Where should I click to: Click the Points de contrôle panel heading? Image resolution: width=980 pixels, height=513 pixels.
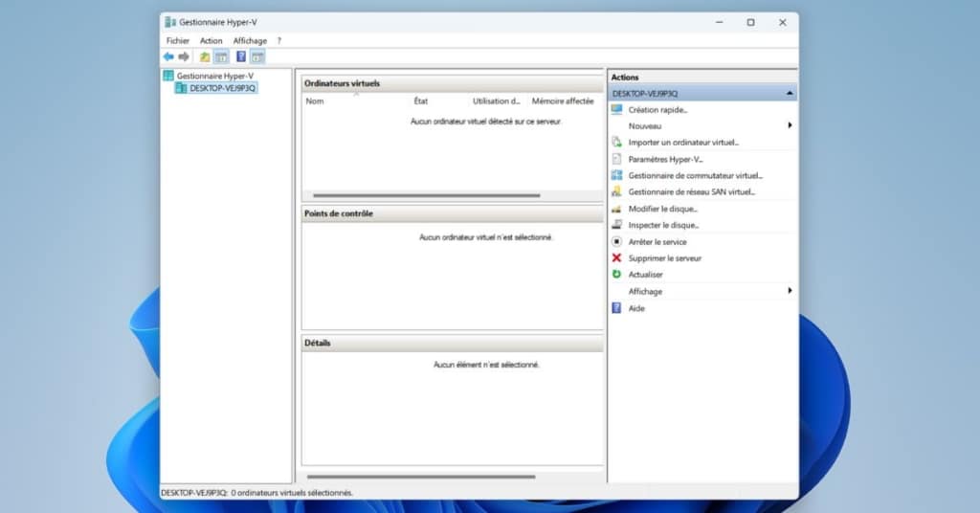pos(338,213)
